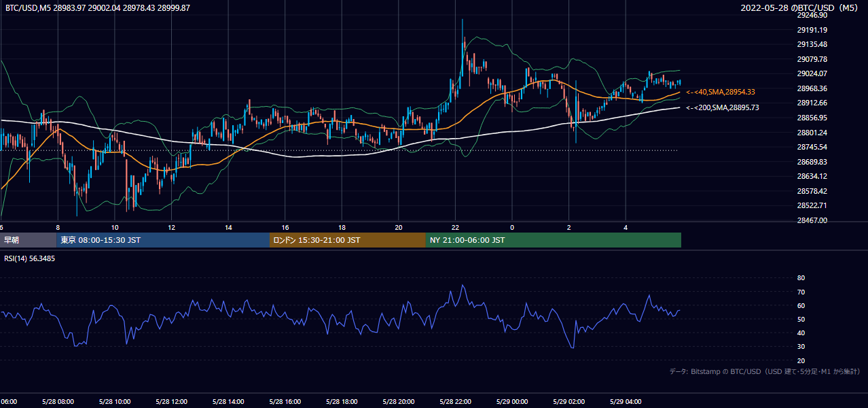Click price axis label 29191.19
The width and height of the screenshot is (868, 408).
pyautogui.click(x=812, y=30)
